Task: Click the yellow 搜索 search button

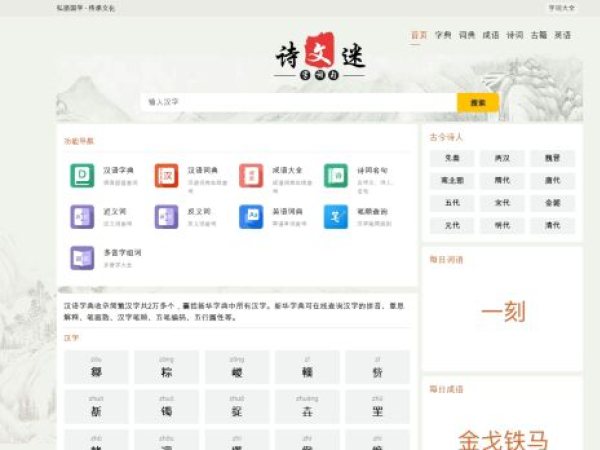Action: (x=478, y=103)
